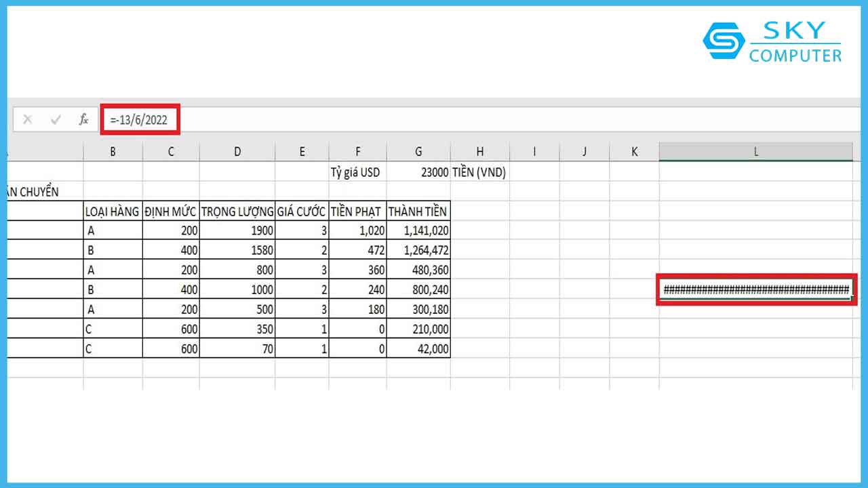This screenshot has height=488, width=868.
Task: Select cell with value 1,141,020
Action: [x=418, y=230]
